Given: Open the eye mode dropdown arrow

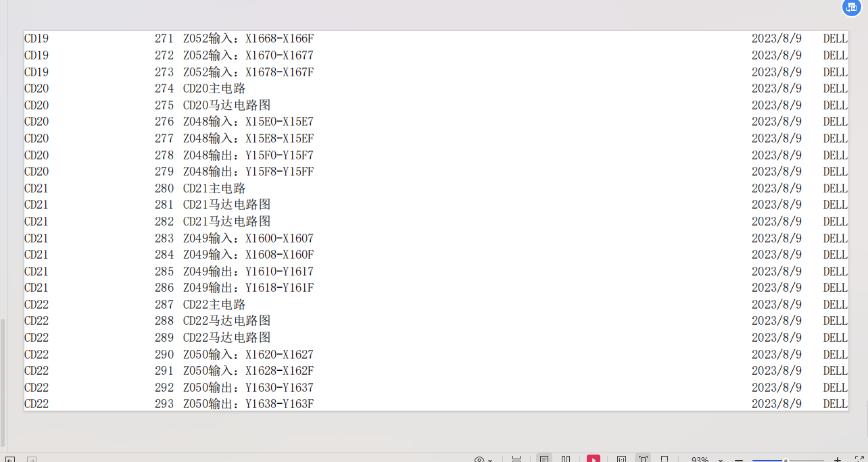Looking at the screenshot, I should click(490, 460).
